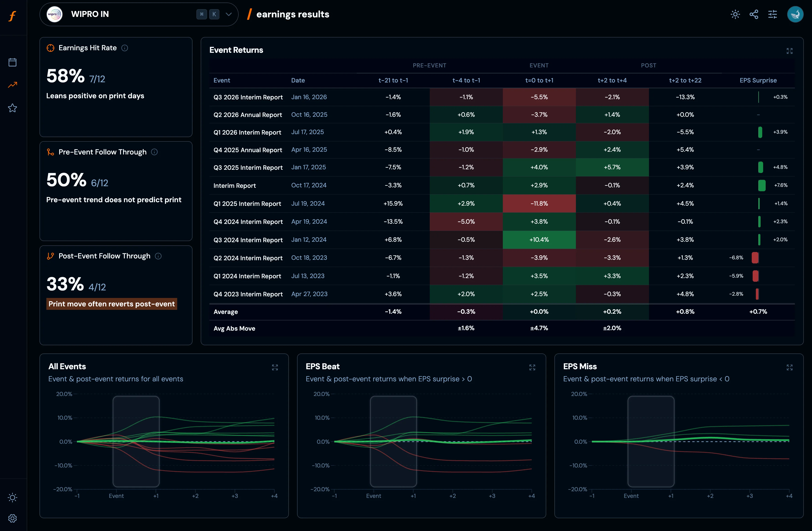Open the gear settings icon in sidebar

pos(13,518)
